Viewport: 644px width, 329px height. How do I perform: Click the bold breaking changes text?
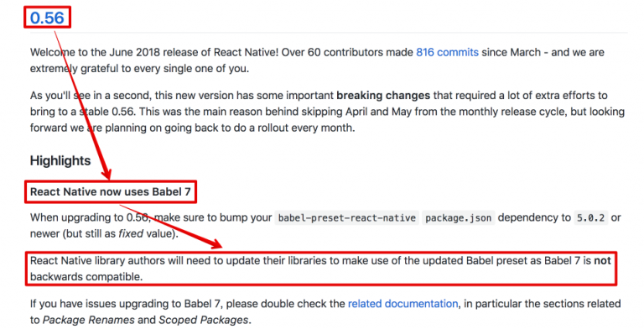(383, 96)
